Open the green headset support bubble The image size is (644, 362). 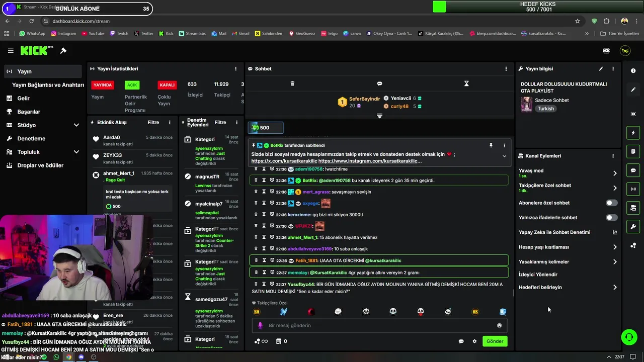tap(629, 337)
